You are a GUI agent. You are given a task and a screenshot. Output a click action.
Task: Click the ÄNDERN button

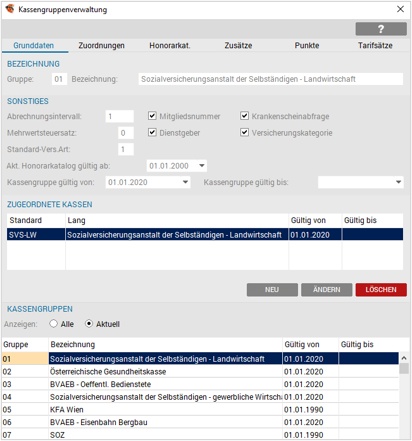pos(326,290)
